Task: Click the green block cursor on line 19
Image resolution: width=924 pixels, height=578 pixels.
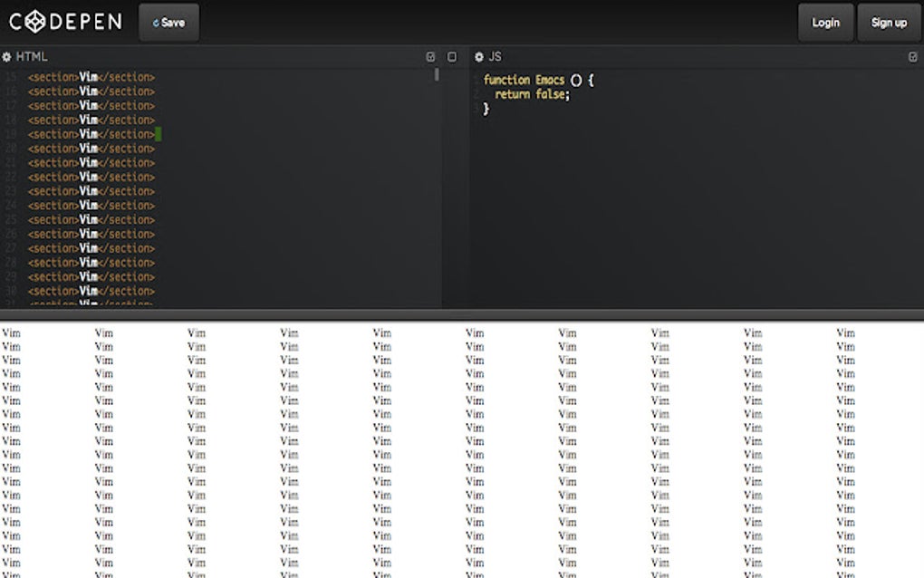Action: 158,133
